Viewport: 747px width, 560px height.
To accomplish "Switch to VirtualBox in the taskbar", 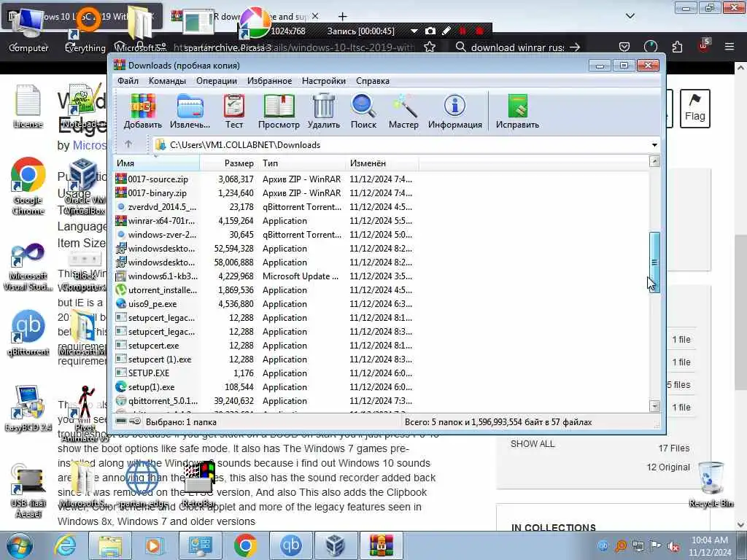I will coord(335,545).
